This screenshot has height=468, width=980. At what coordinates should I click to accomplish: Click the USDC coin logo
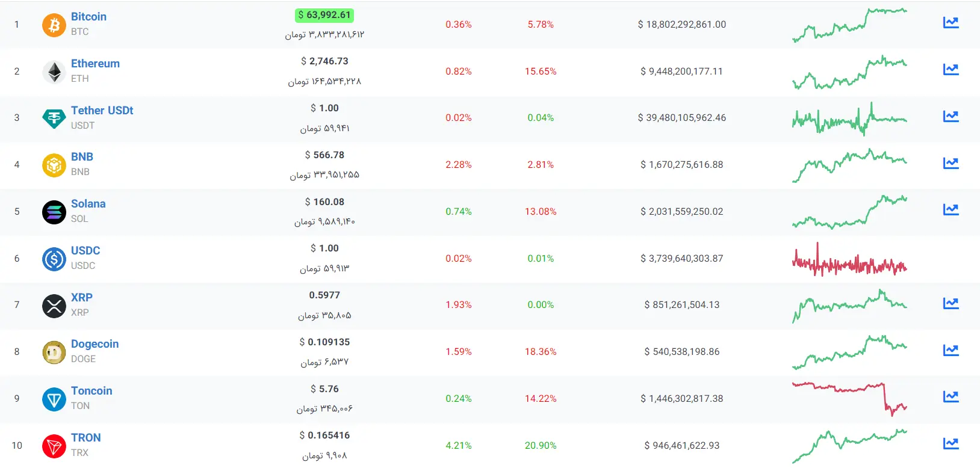(x=54, y=259)
